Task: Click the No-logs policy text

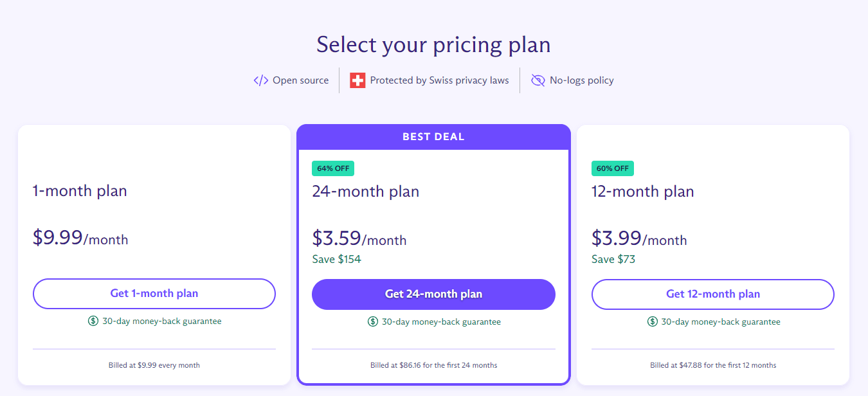Action: click(x=582, y=80)
